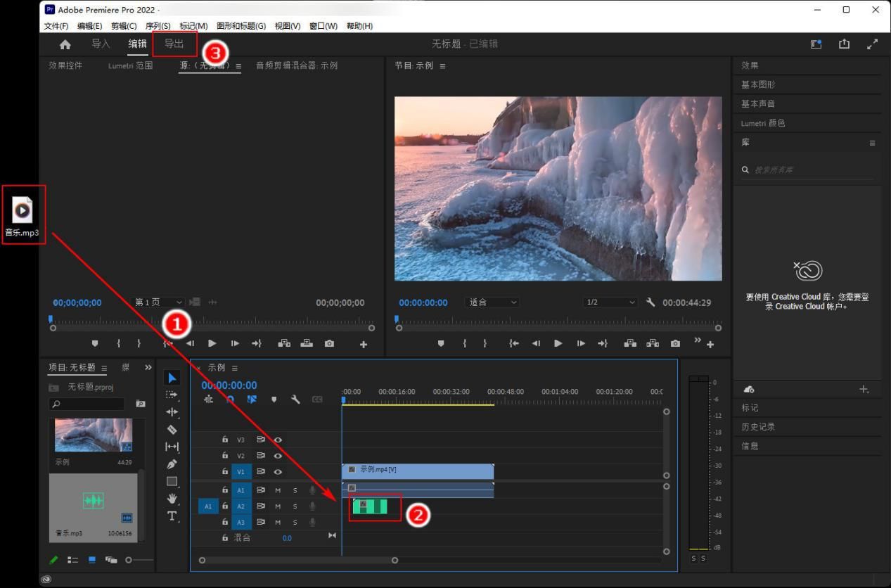The image size is (891, 588).
Task: Click the Track Select Forward tool
Action: pos(172,395)
